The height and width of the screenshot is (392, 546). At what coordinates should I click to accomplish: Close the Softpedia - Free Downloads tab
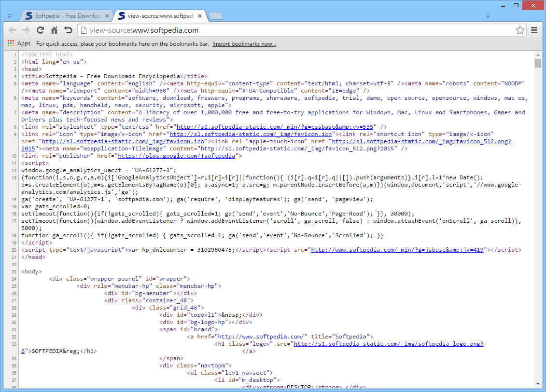(107, 16)
